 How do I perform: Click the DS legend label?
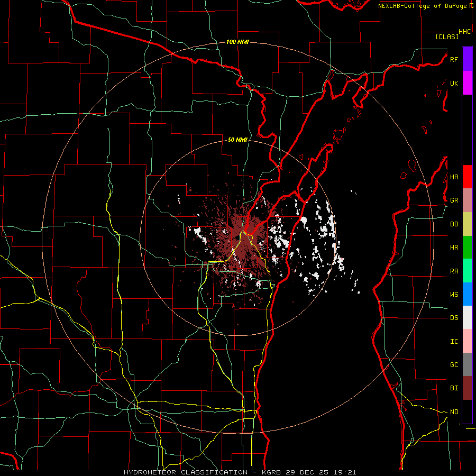click(x=454, y=318)
